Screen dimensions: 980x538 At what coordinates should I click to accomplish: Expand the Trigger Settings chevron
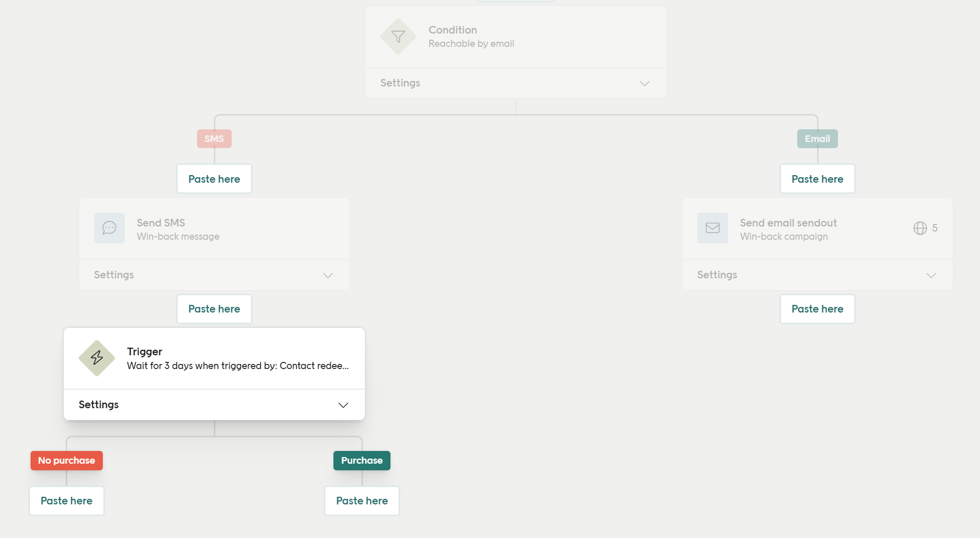tap(343, 405)
